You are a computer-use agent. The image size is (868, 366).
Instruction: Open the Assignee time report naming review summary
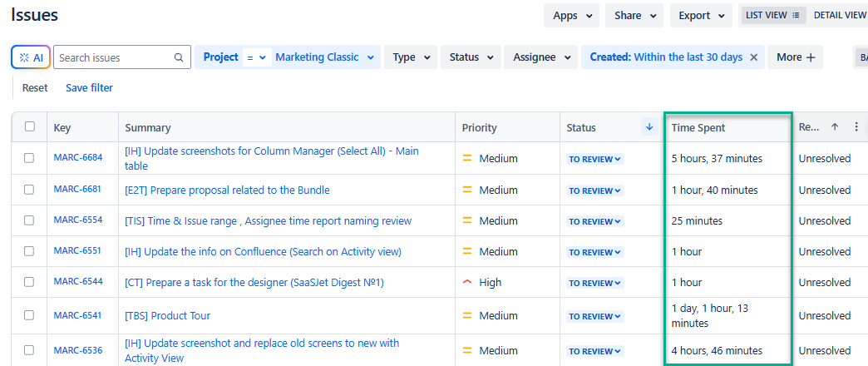(268, 221)
